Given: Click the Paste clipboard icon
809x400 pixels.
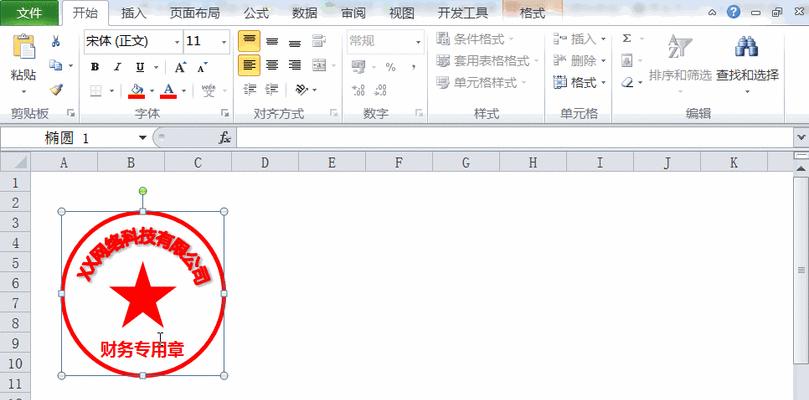Looking at the screenshot, I should 24,47.
